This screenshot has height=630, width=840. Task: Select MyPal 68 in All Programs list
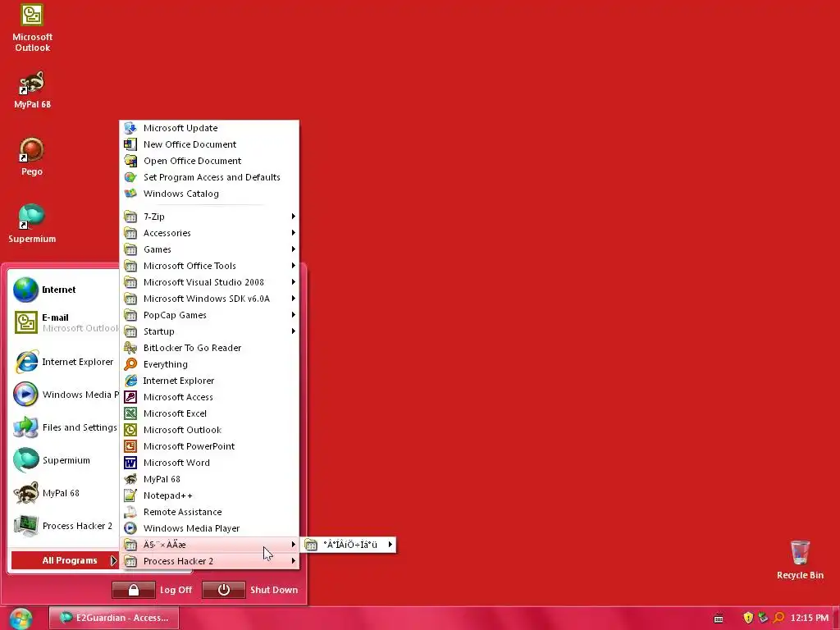click(x=209, y=479)
